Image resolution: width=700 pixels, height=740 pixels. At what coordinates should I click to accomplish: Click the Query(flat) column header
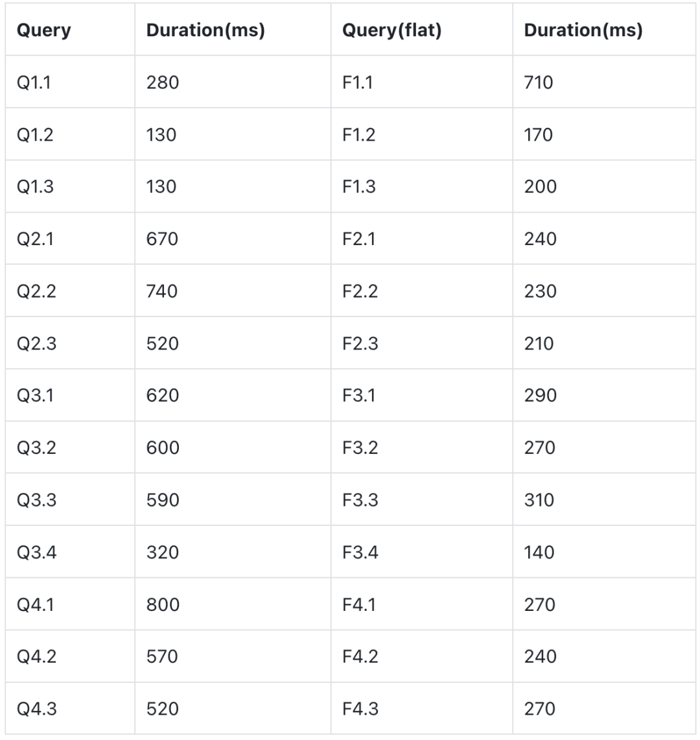point(392,30)
